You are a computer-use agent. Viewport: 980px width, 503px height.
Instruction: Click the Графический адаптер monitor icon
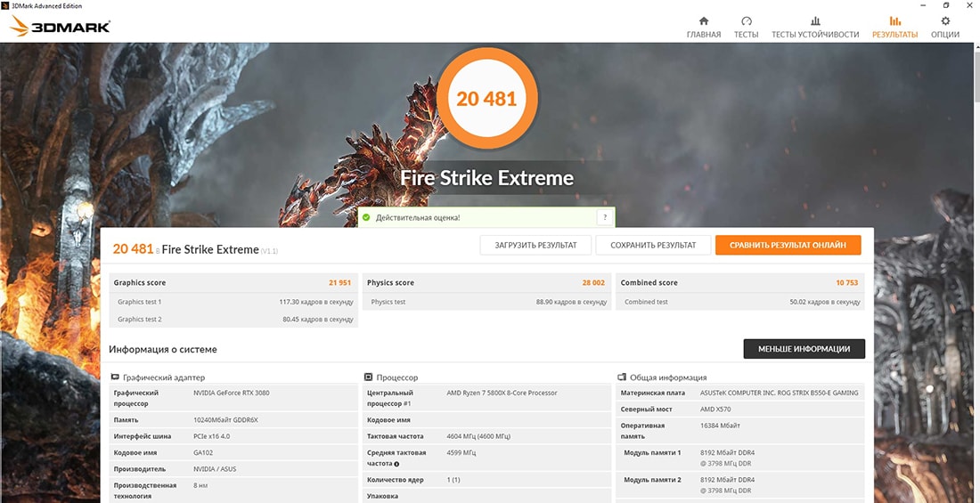coord(115,377)
